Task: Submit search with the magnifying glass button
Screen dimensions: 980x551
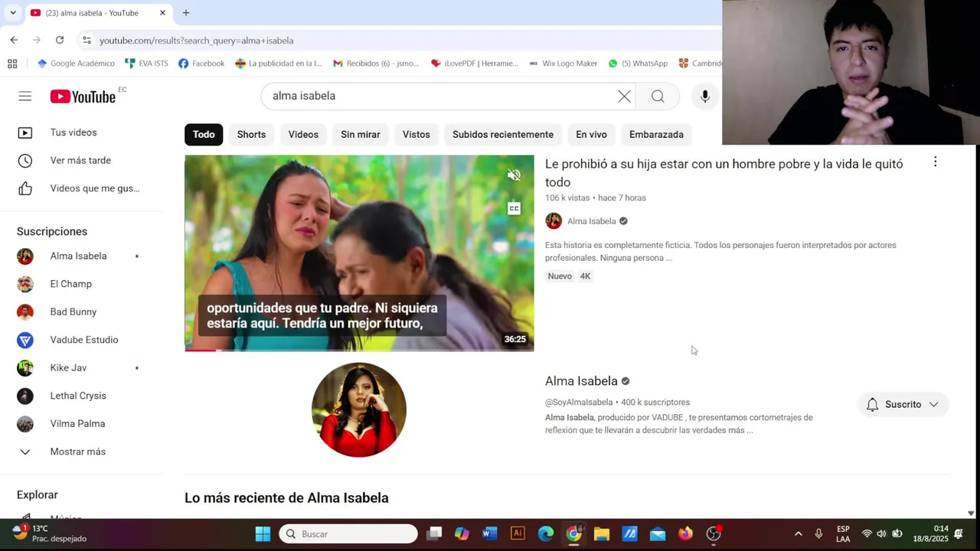Action: pos(658,96)
